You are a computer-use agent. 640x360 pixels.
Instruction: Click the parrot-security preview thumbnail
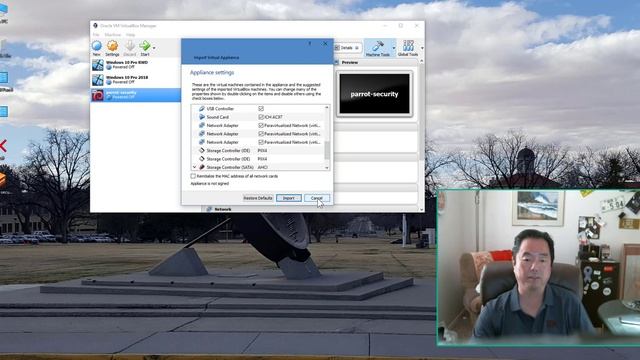click(374, 94)
